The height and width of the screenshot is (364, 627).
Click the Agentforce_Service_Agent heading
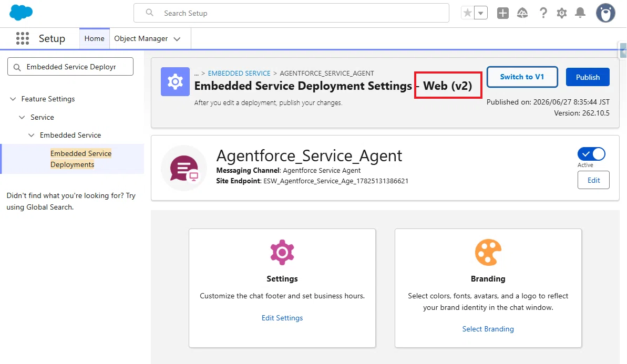(309, 155)
